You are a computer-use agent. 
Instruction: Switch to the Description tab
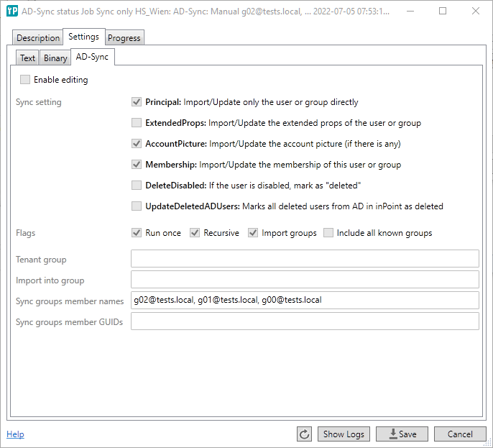pos(38,38)
